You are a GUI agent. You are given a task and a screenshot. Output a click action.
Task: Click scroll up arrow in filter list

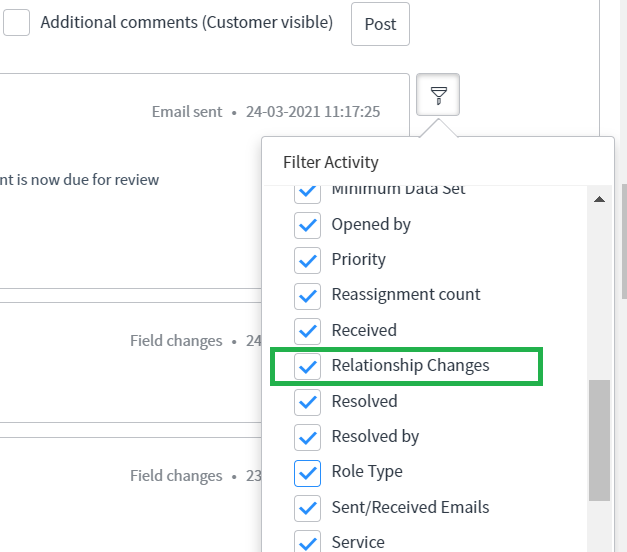599,199
